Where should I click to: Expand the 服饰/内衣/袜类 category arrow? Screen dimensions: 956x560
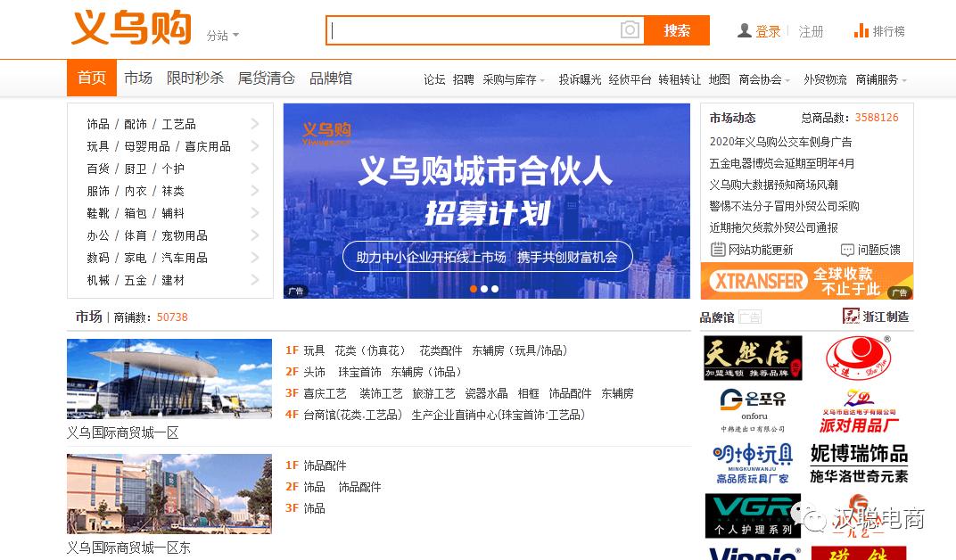click(x=256, y=190)
